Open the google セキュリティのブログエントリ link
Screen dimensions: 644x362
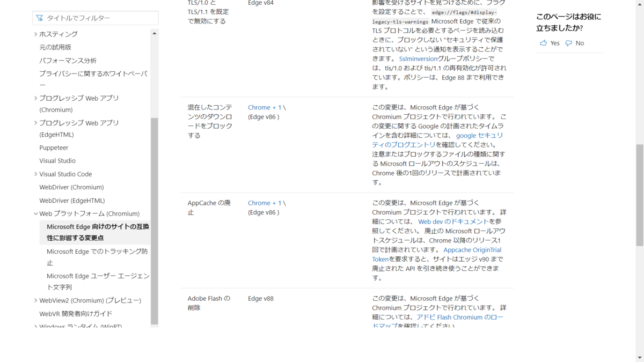click(438, 140)
